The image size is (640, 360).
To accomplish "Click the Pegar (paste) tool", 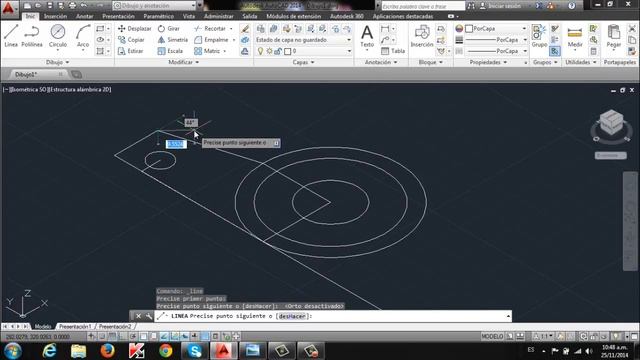I will (x=613, y=36).
